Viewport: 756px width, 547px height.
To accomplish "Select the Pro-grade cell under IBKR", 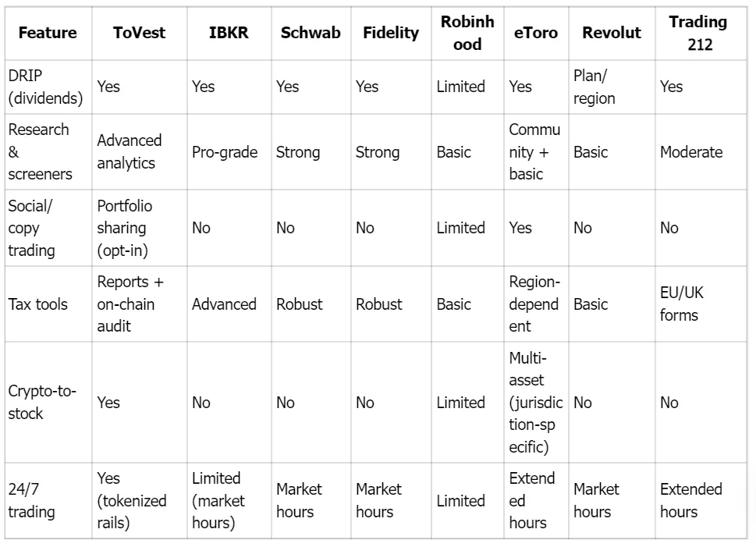I will pos(225,152).
